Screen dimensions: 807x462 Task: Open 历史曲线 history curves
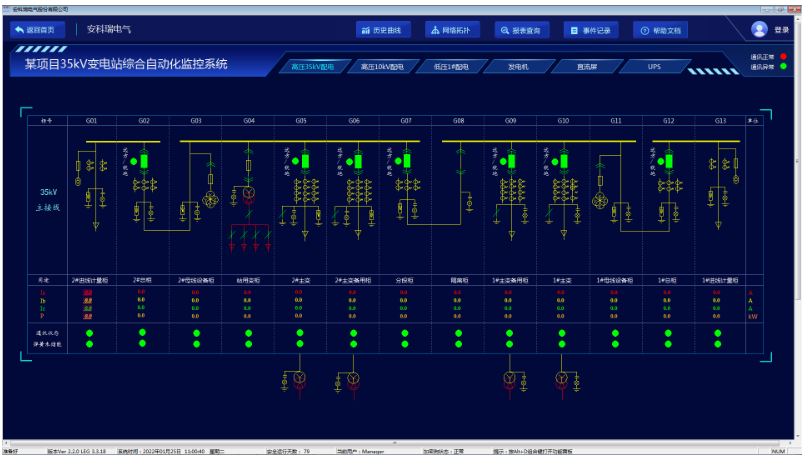tap(380, 30)
